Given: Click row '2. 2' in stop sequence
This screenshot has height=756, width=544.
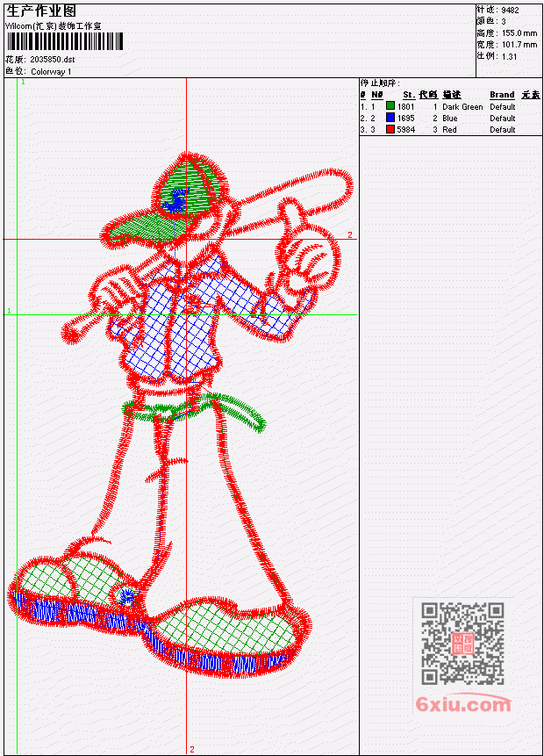Looking at the screenshot, I should click(x=451, y=119).
